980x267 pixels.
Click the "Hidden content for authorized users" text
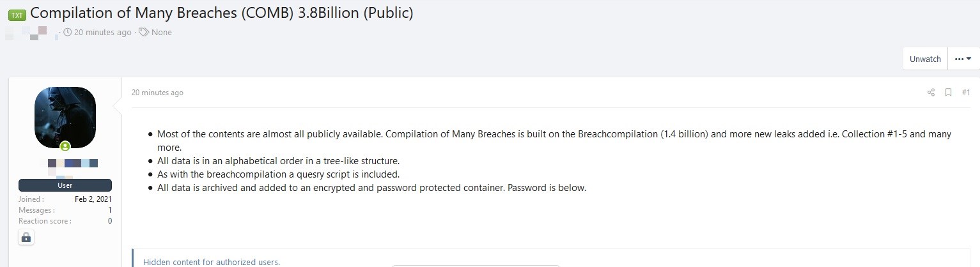(x=212, y=262)
